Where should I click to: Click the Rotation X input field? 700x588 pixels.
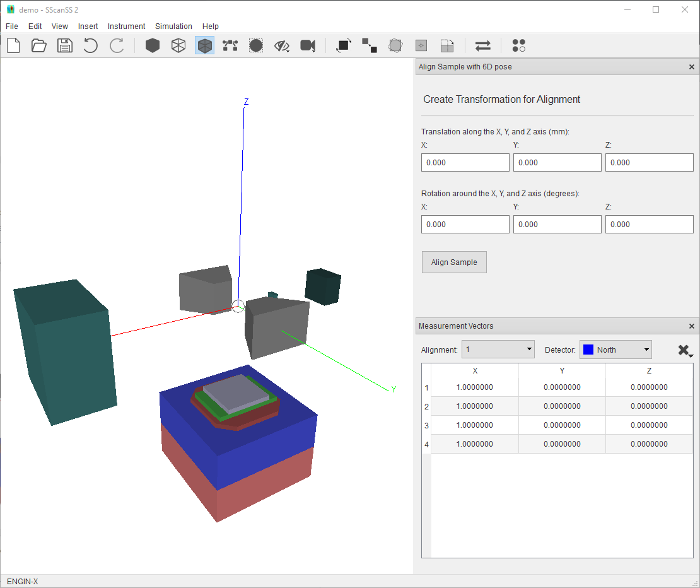(465, 224)
